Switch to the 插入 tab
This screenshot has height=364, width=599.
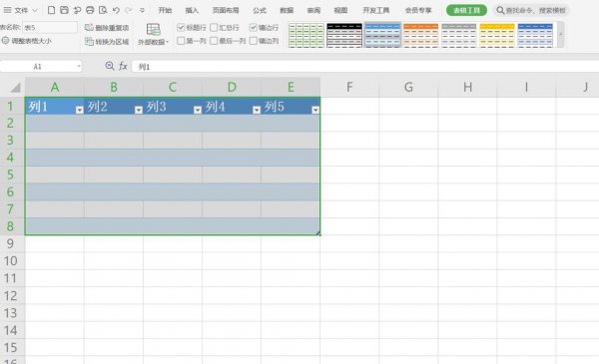(192, 10)
